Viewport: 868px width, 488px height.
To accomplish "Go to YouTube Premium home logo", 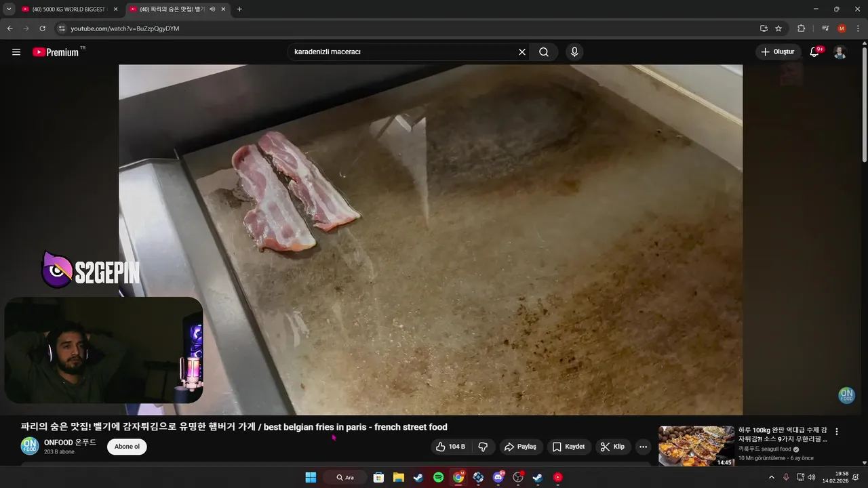I will pos(56,52).
